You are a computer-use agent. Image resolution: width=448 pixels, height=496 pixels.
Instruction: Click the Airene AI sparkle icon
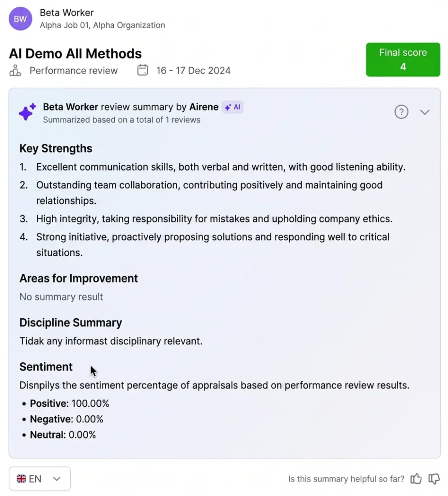pyautogui.click(x=27, y=112)
